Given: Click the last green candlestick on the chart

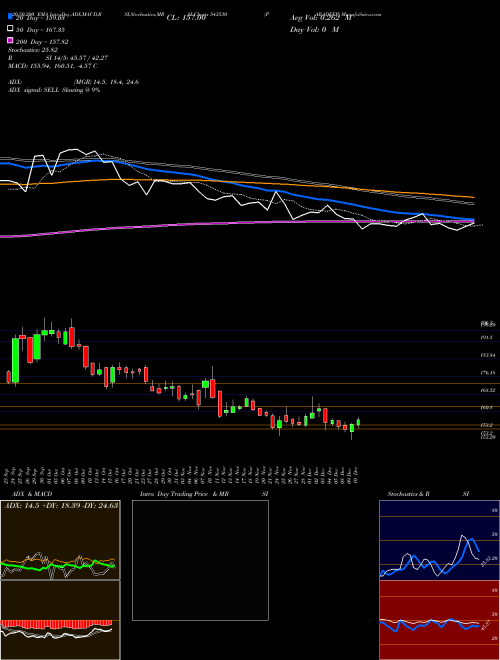Looking at the screenshot, I should (x=358, y=423).
